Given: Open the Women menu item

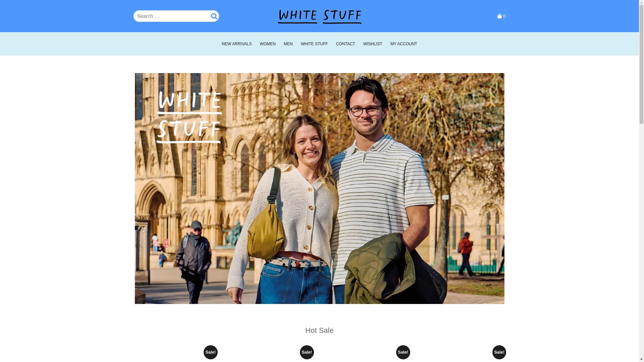Looking at the screenshot, I should pyautogui.click(x=268, y=44).
